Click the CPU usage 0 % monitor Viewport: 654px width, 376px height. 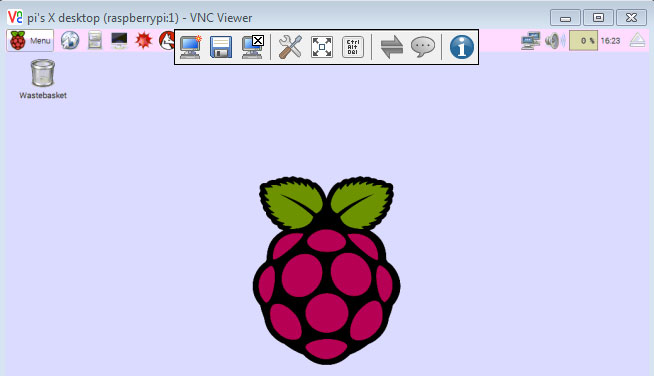tap(584, 41)
